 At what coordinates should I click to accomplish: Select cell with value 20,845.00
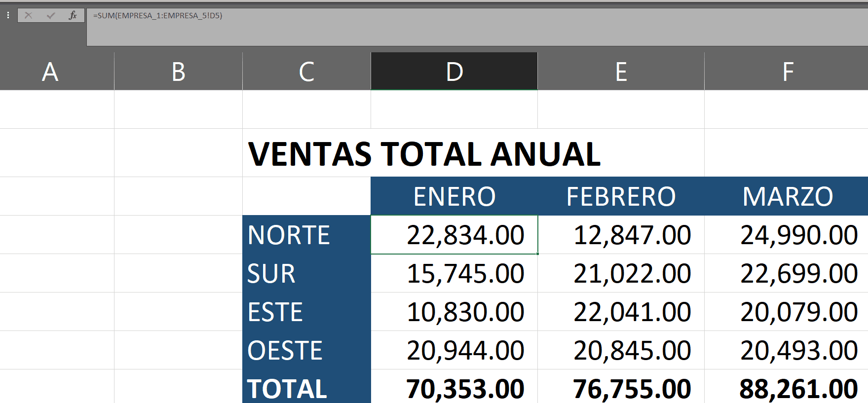(621, 350)
